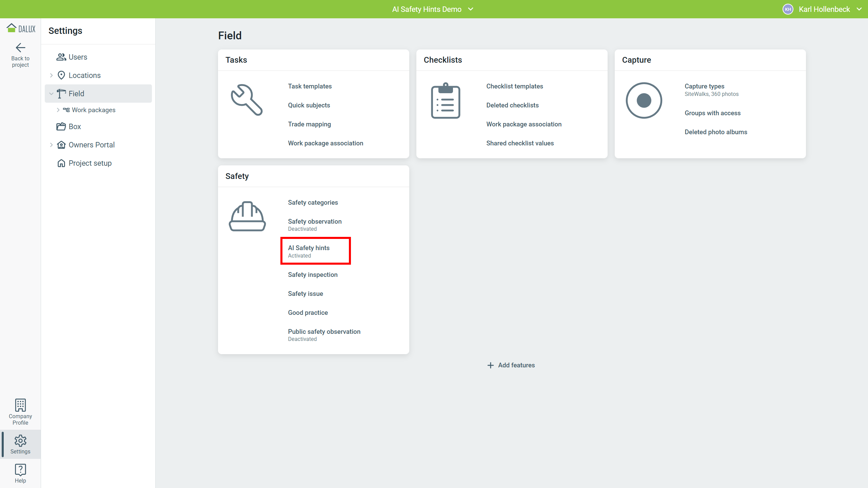Open Shared checklist values
This screenshot has height=488, width=868.
coord(520,143)
